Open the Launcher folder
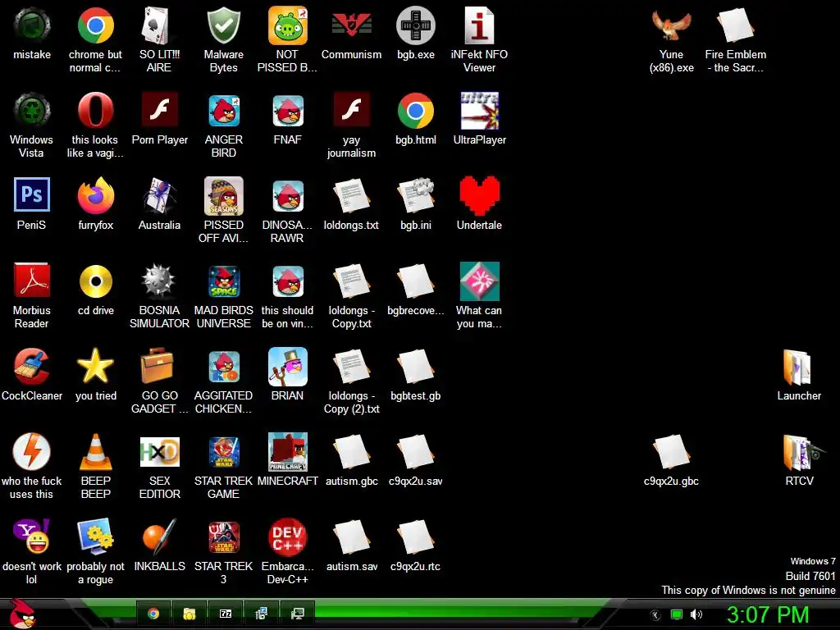Image resolution: width=840 pixels, height=630 pixels. click(798, 367)
